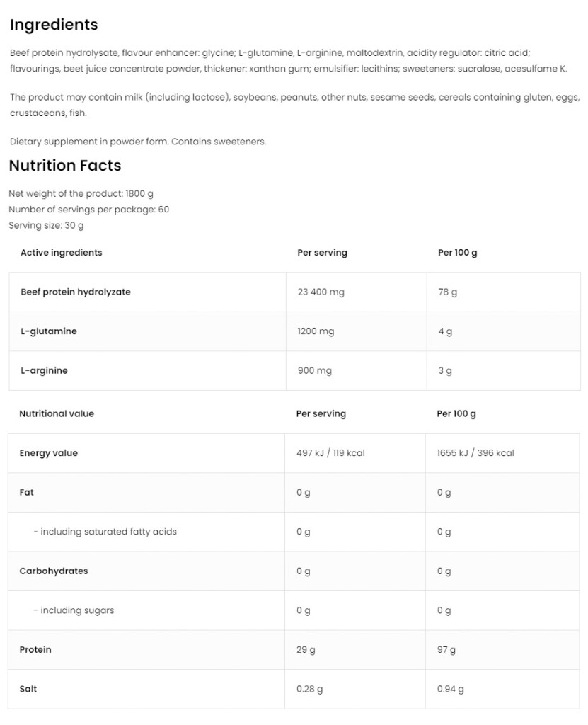588x725 pixels.
Task: Click the Energy value row label
Action: (49, 453)
